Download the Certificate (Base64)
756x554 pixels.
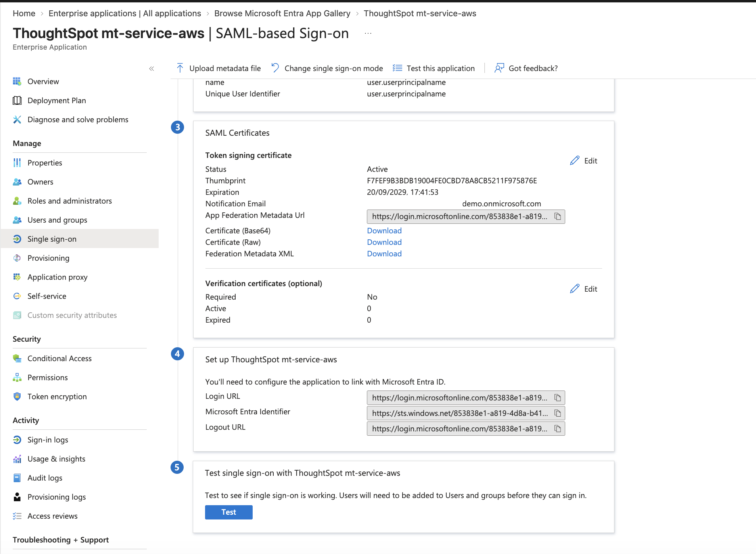coord(384,231)
